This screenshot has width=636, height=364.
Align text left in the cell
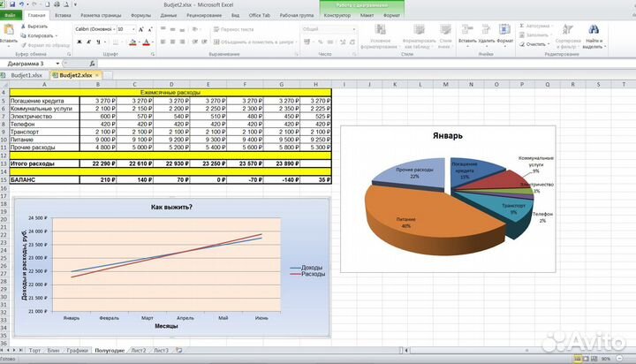pos(163,42)
